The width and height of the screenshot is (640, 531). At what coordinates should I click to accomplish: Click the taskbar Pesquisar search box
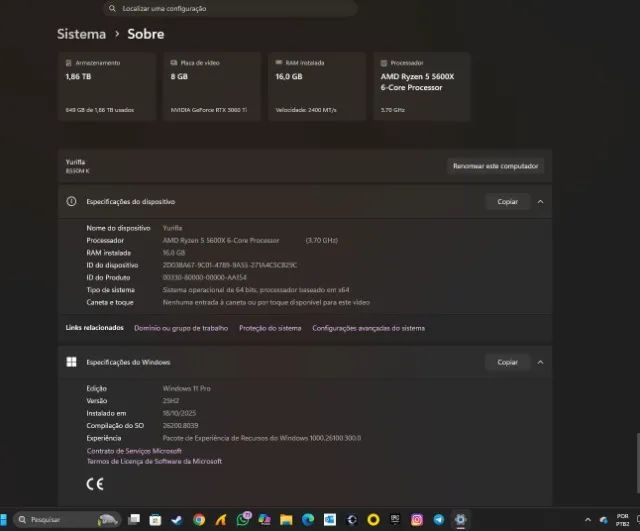(x=67, y=520)
